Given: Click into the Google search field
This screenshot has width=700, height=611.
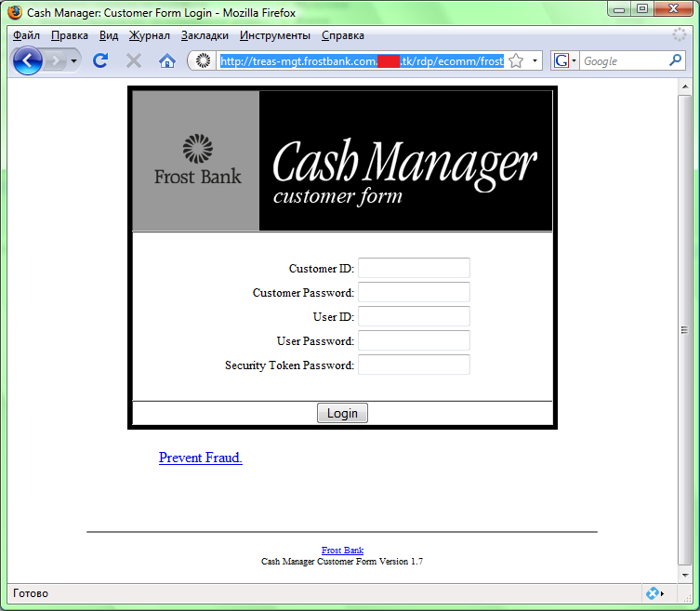Looking at the screenshot, I should tap(624, 60).
